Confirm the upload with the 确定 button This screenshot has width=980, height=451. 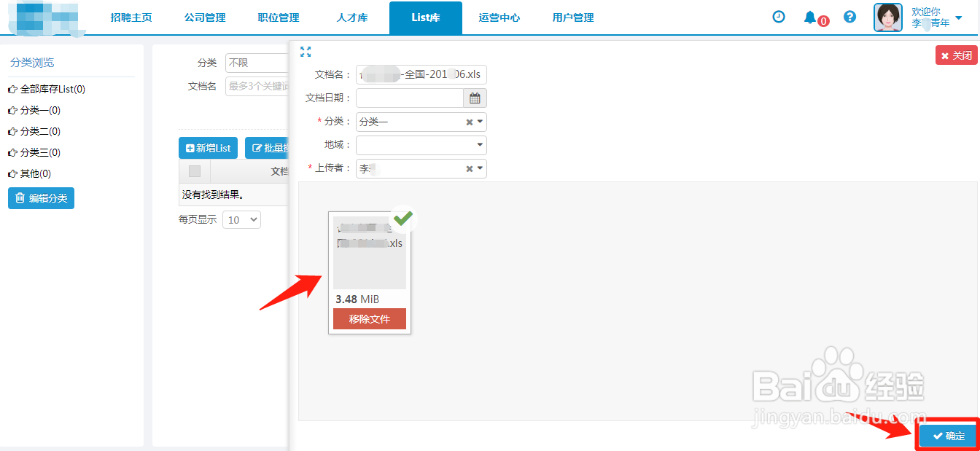[947, 435]
